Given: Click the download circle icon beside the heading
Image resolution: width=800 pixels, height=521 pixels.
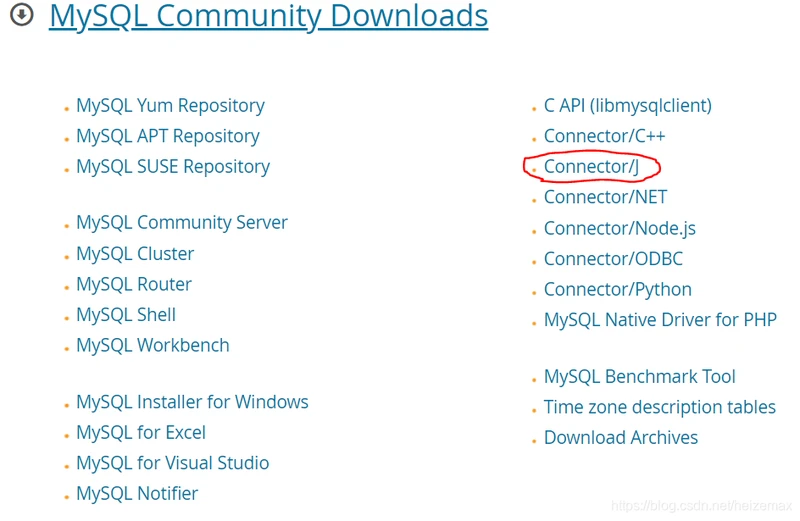Looking at the screenshot, I should (x=22, y=14).
